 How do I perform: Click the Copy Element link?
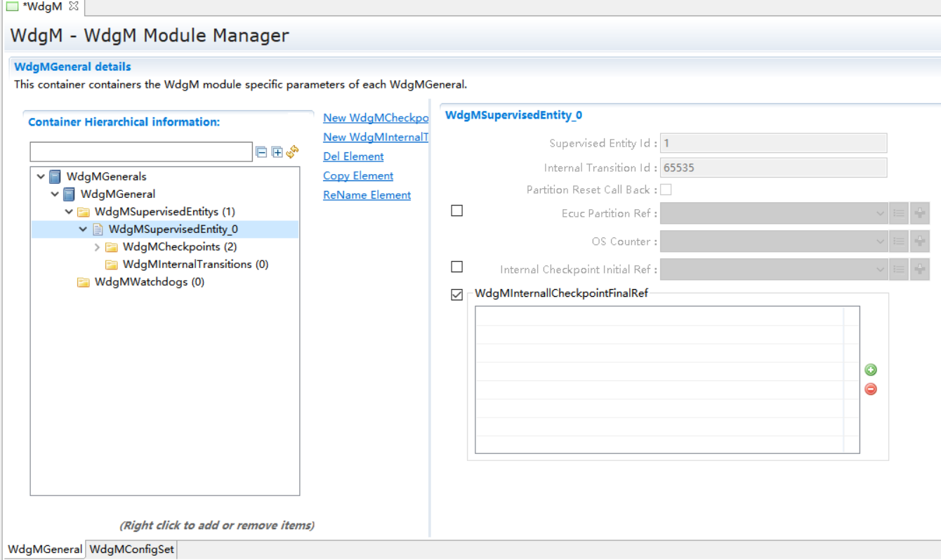(358, 175)
